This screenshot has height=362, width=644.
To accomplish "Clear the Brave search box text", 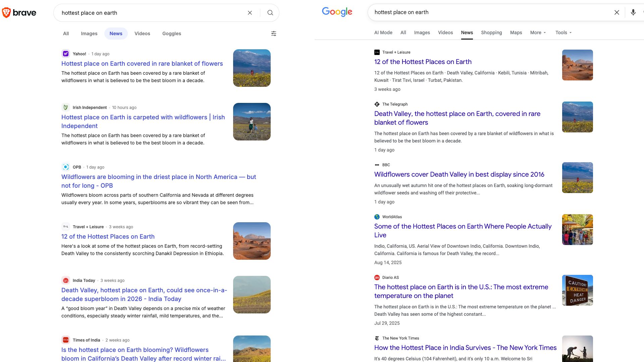I will (250, 13).
